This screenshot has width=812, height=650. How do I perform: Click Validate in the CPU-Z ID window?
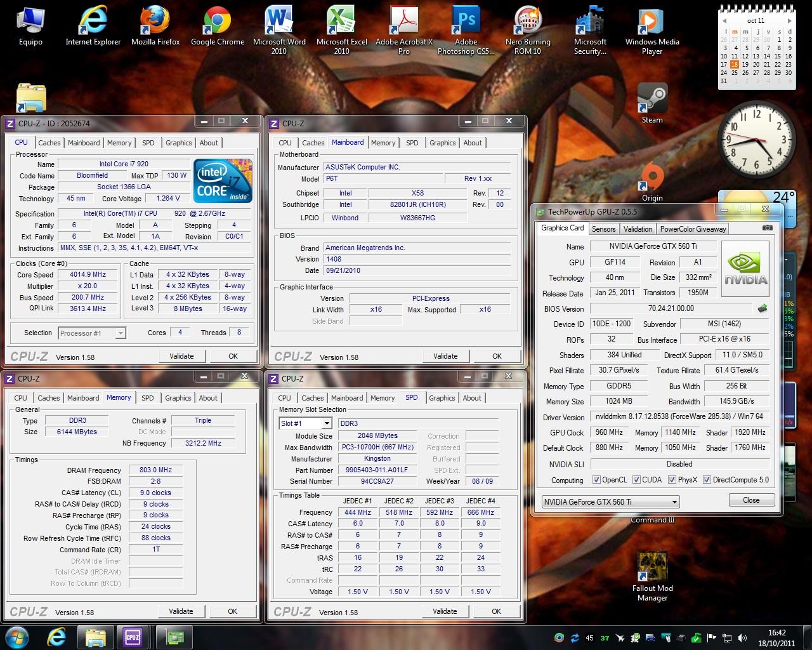[x=181, y=356]
